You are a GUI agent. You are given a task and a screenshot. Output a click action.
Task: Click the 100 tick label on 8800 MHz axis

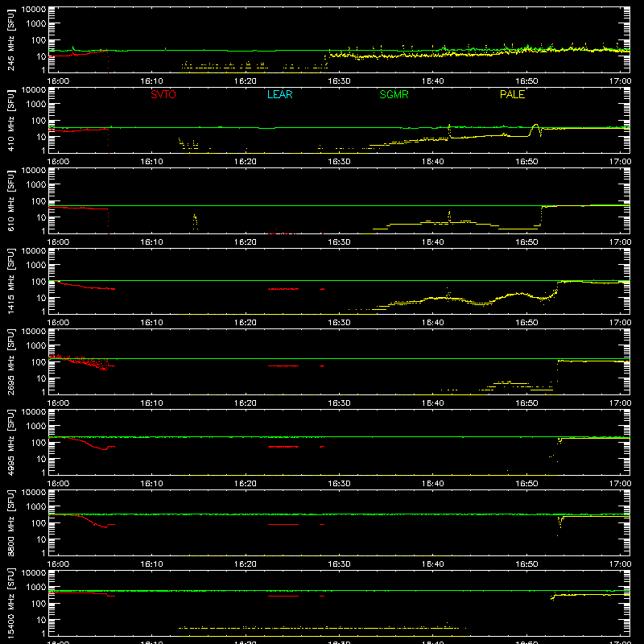[x=39, y=522]
